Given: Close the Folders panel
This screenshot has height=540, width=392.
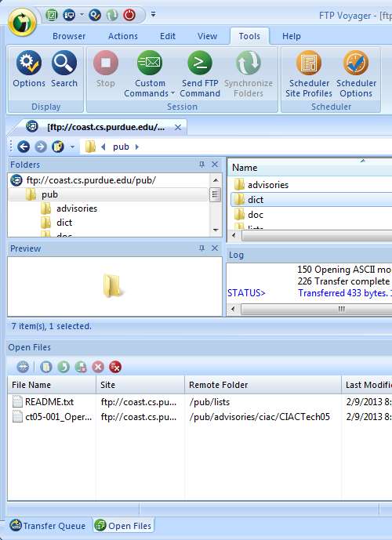Looking at the screenshot, I should (x=215, y=165).
